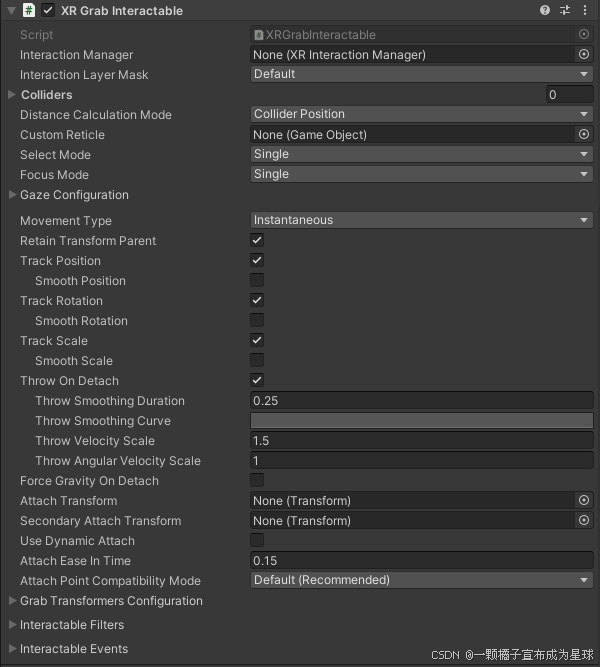Click Attach Ease In Time field

point(421,560)
